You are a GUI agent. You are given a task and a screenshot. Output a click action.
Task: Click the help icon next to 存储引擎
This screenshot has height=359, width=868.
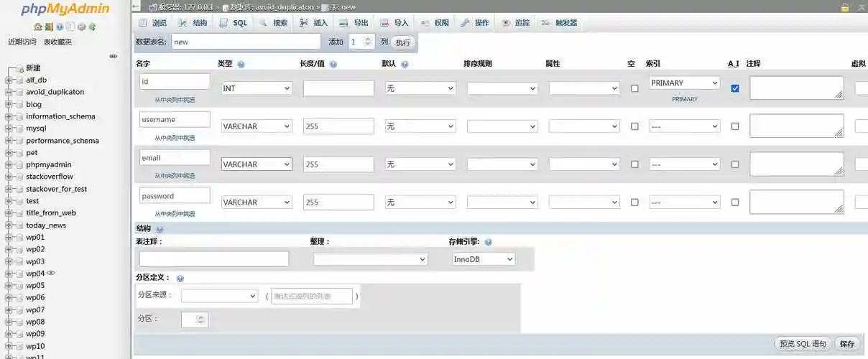coord(488,243)
